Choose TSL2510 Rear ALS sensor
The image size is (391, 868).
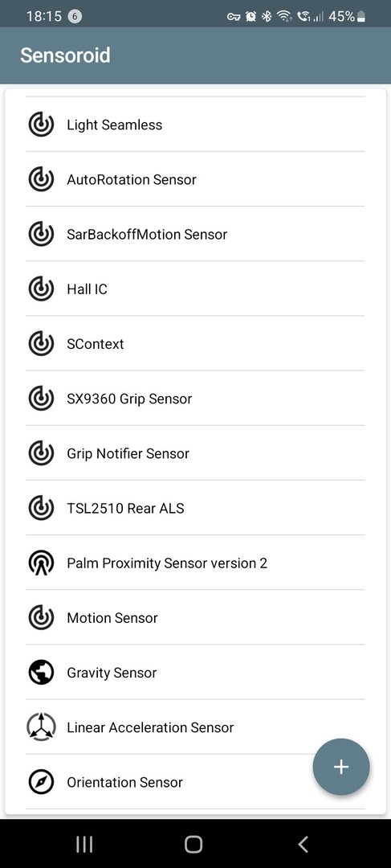click(x=195, y=508)
